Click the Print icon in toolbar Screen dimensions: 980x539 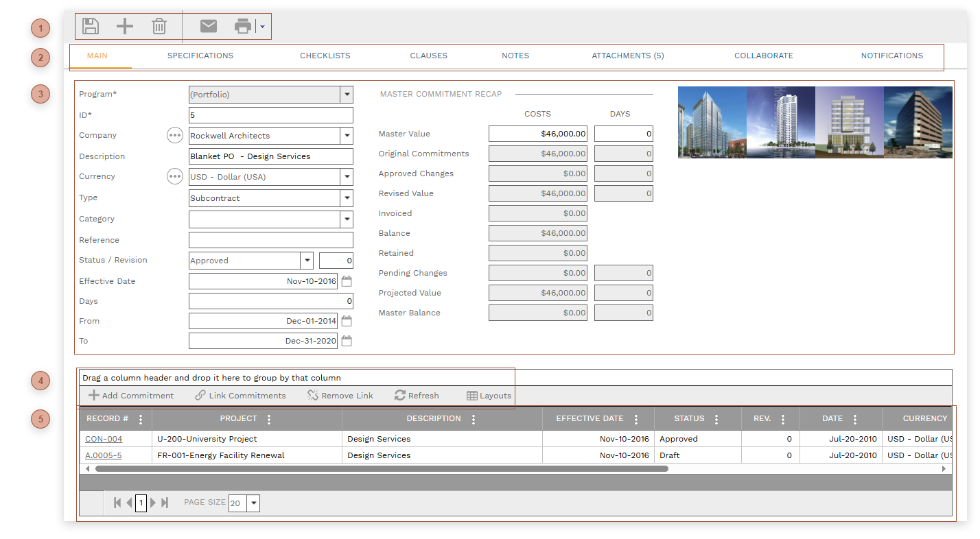pyautogui.click(x=243, y=27)
